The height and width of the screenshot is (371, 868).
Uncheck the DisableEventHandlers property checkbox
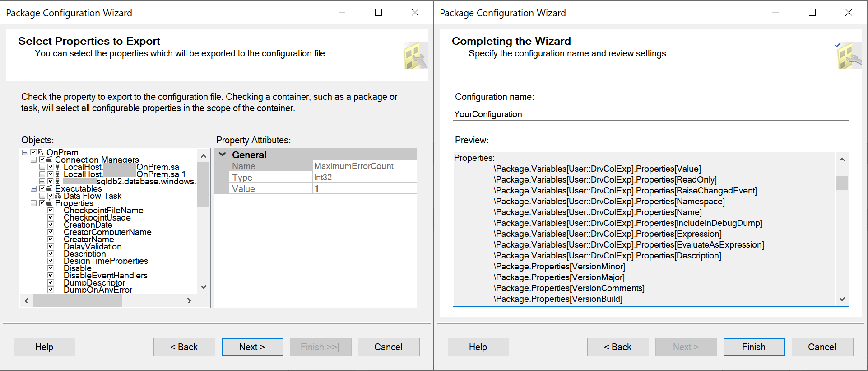[51, 275]
